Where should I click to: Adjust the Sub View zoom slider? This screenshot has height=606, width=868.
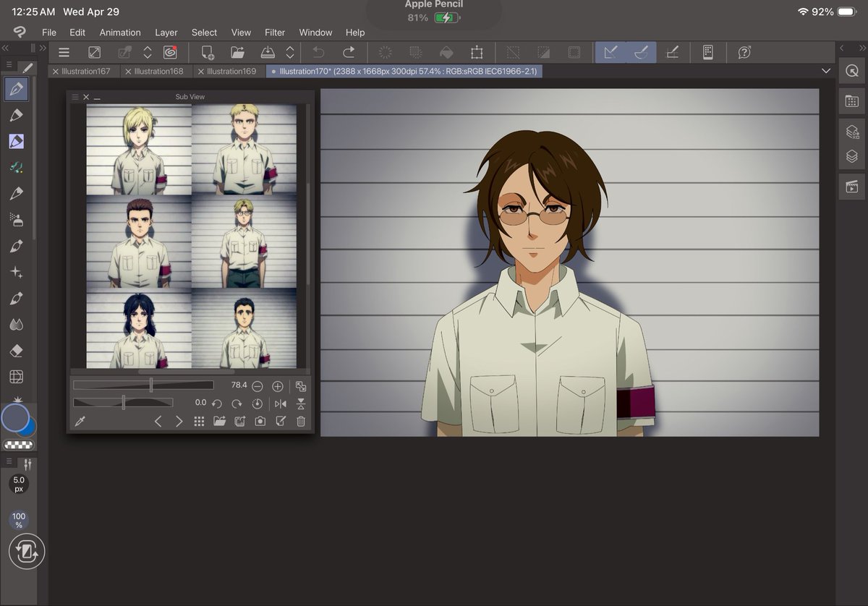[143, 385]
